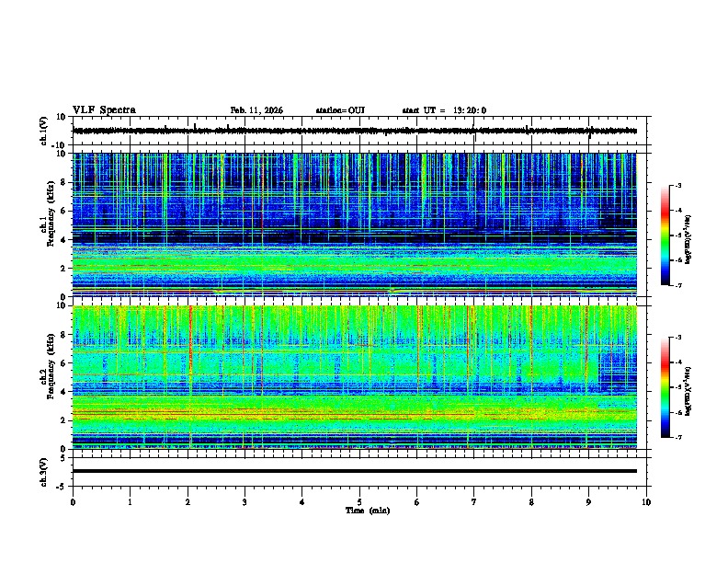
Task: Click the ch.2 spectrogram color scale bar
Action: (665, 387)
